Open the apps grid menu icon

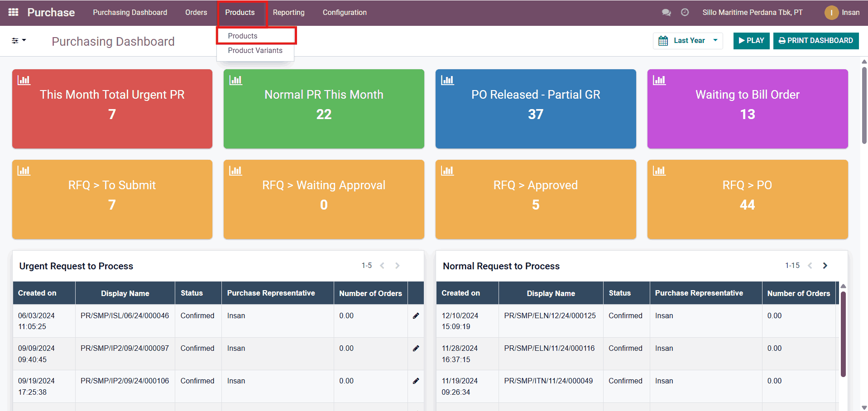(x=14, y=12)
